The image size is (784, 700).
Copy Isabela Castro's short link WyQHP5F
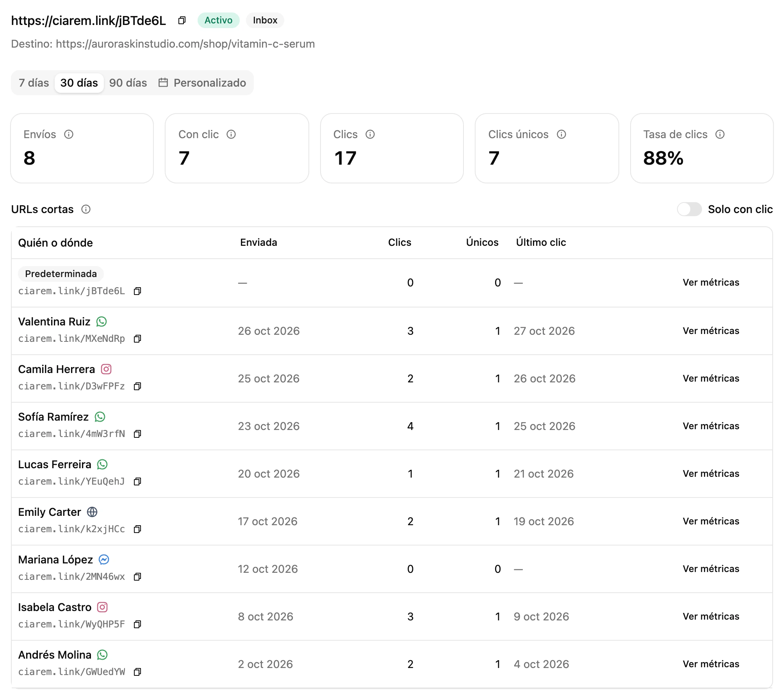point(137,624)
